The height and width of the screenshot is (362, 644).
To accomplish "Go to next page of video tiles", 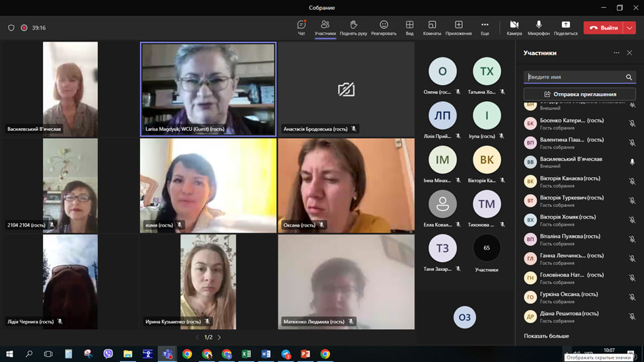I will pos(220,338).
